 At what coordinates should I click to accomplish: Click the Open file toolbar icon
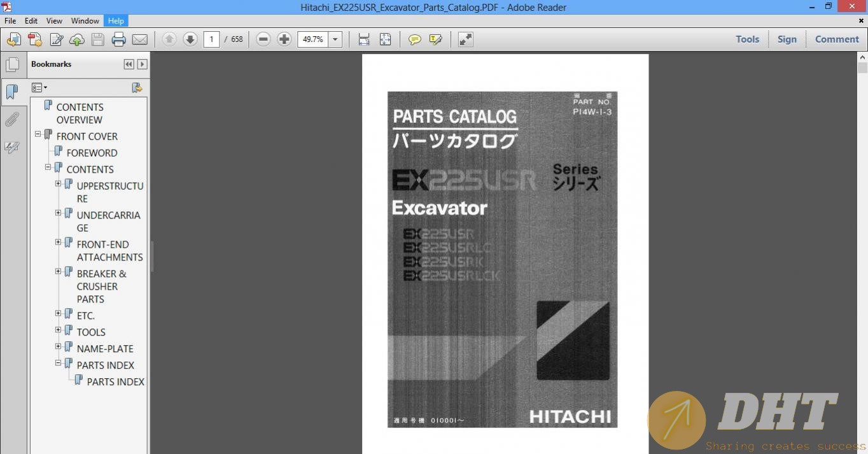point(14,39)
